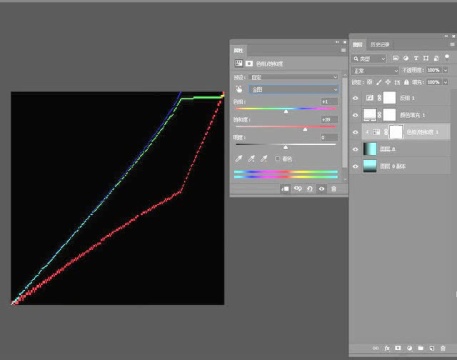Click the clip-to-layer icon in Properties footer
457x360 pixels.
pyautogui.click(x=285, y=189)
